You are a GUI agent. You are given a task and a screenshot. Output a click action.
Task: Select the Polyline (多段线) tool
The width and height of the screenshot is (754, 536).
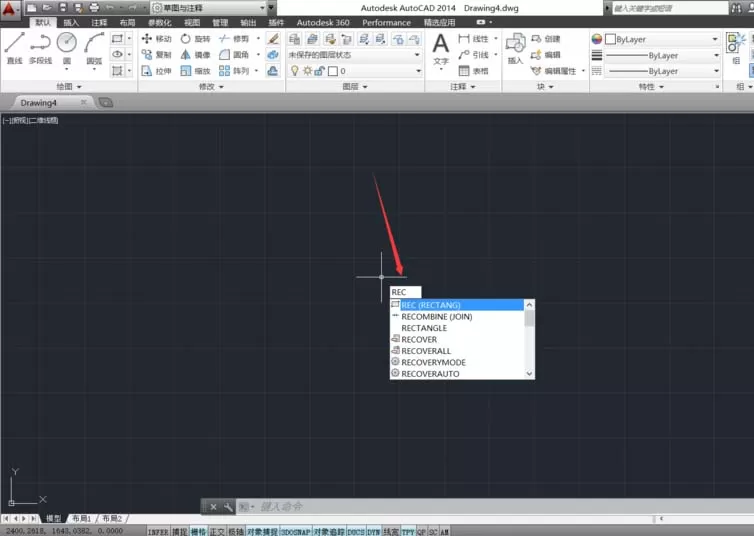[x=40, y=48]
